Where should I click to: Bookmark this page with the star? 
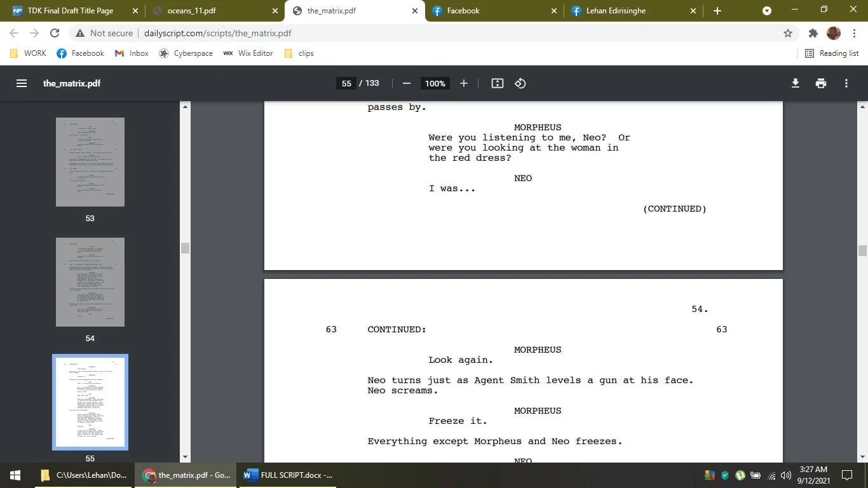(788, 33)
